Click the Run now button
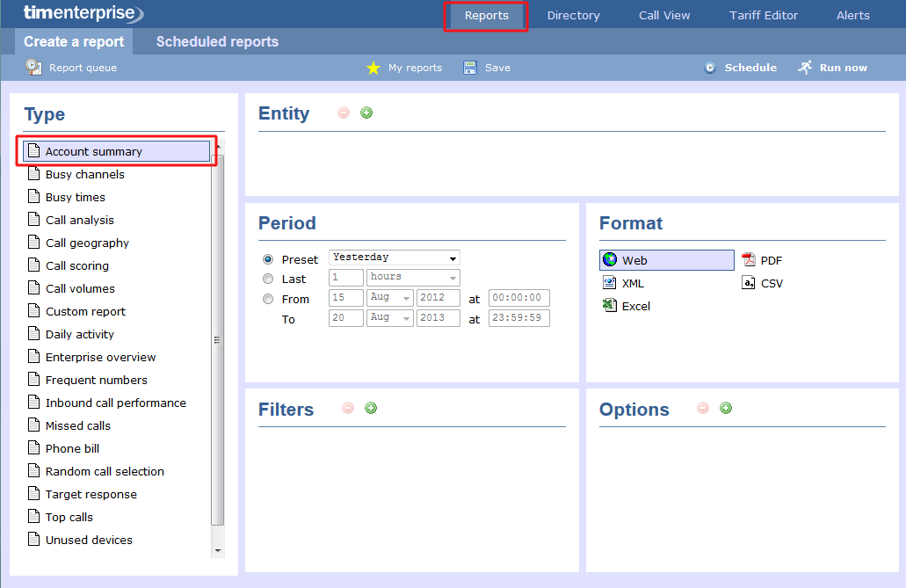The width and height of the screenshot is (906, 588). [x=832, y=68]
